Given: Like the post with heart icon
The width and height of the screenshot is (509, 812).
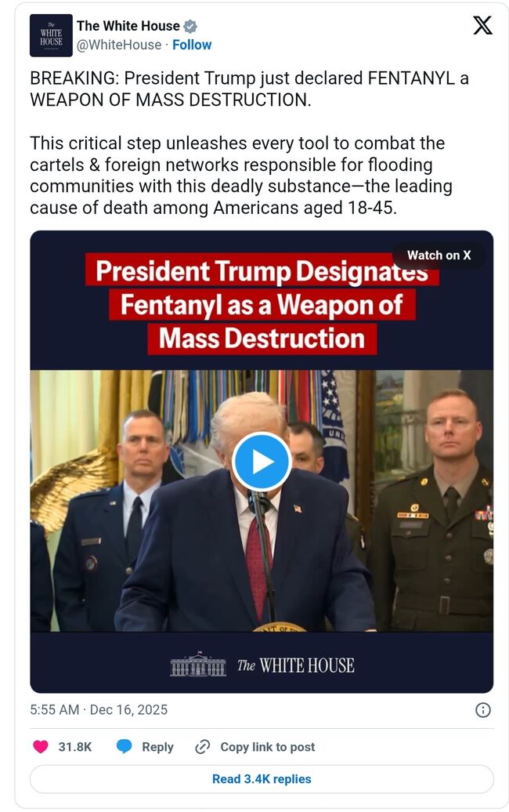Looking at the screenshot, I should pos(41,747).
